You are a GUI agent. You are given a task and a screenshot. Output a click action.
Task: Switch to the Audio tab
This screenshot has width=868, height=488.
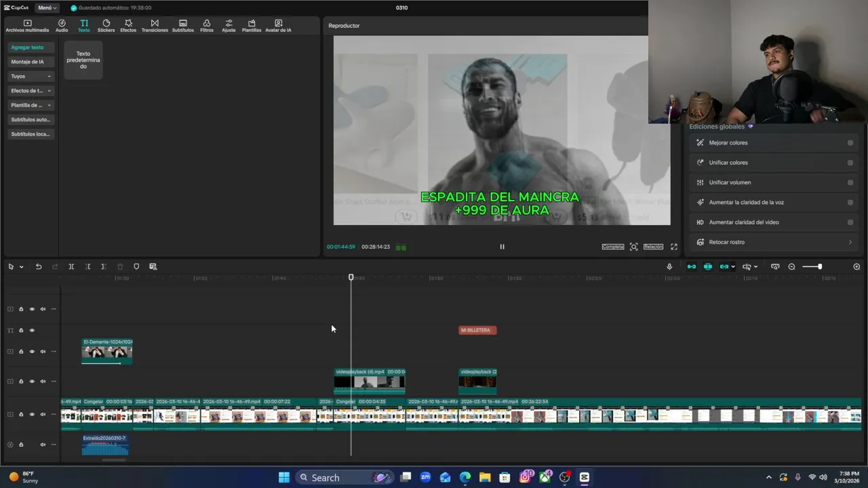62,26
